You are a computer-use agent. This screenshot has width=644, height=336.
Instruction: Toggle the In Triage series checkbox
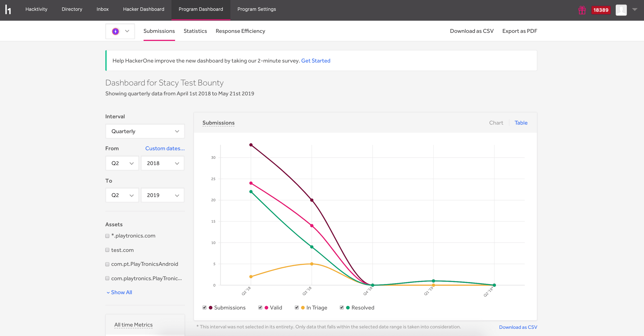(x=297, y=307)
